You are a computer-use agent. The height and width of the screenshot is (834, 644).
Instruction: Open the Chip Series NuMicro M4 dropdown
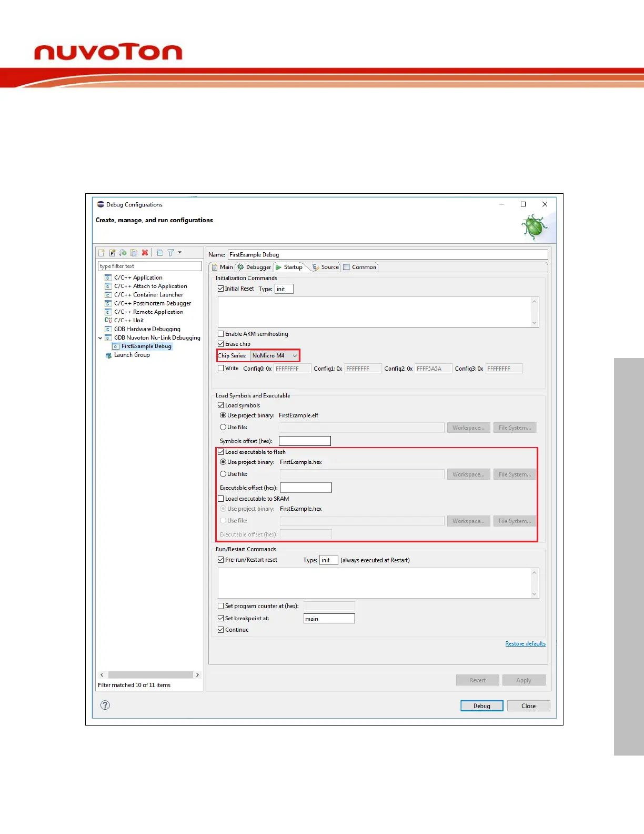pos(275,356)
